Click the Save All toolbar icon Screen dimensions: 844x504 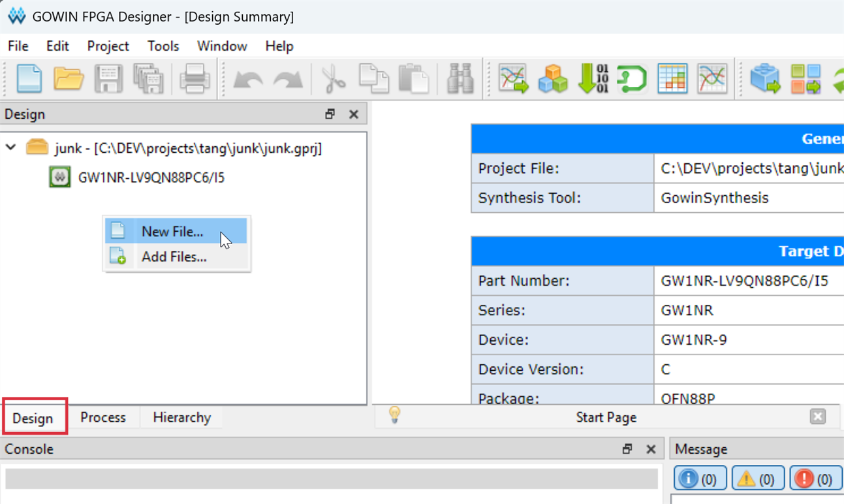[149, 78]
